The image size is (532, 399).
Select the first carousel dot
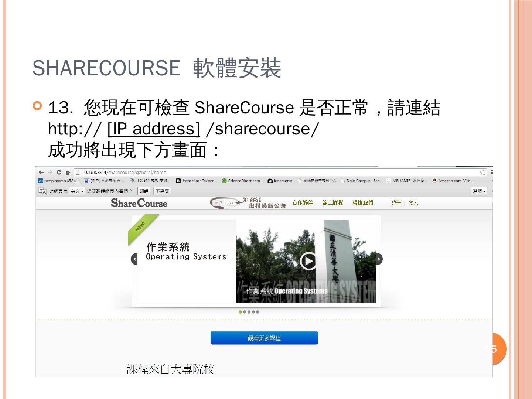241,312
